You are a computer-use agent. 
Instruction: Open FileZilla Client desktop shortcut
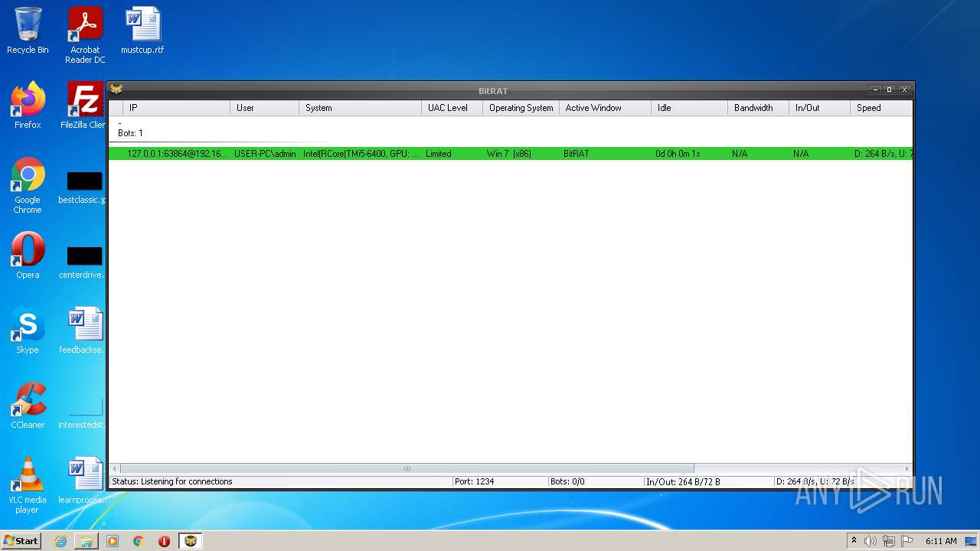[x=85, y=106]
